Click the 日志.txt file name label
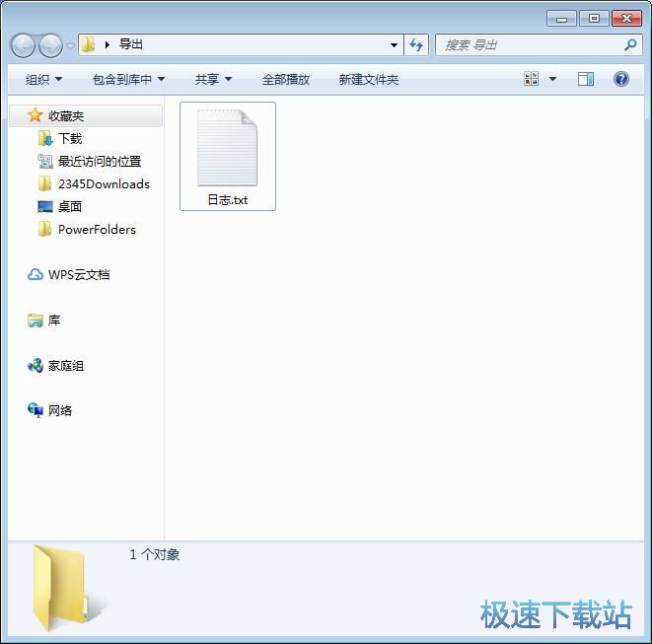Viewport: 652px width, 644px height. [x=228, y=200]
